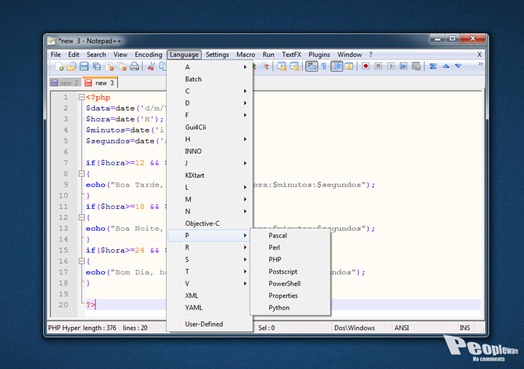Open the View menu
Screen dimensions: 524x369
(120, 54)
